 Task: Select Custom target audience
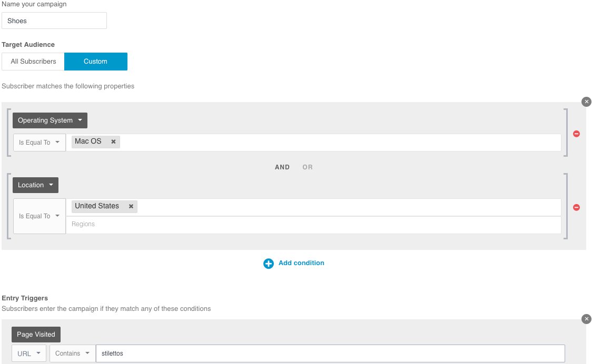[x=95, y=62]
